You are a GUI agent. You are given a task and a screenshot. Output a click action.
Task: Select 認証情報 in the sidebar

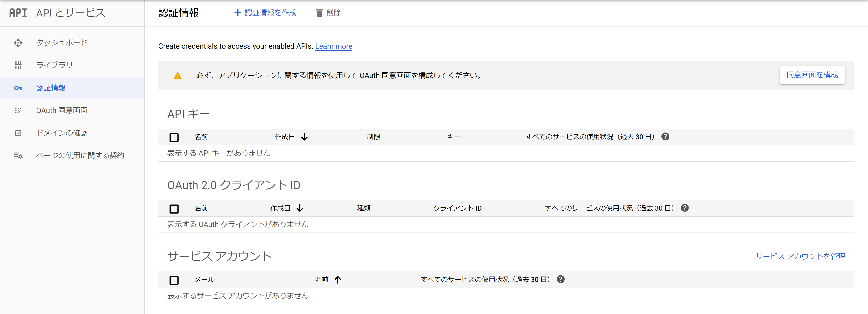point(72,88)
